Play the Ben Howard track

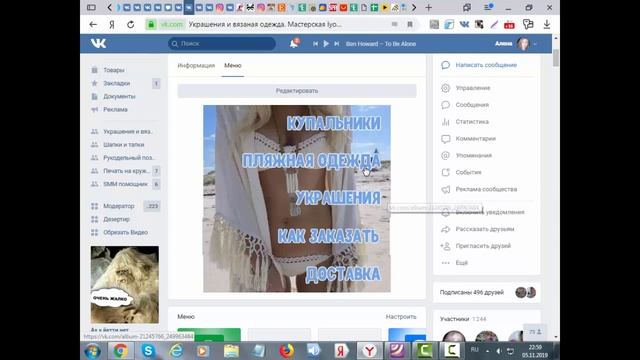326,44
